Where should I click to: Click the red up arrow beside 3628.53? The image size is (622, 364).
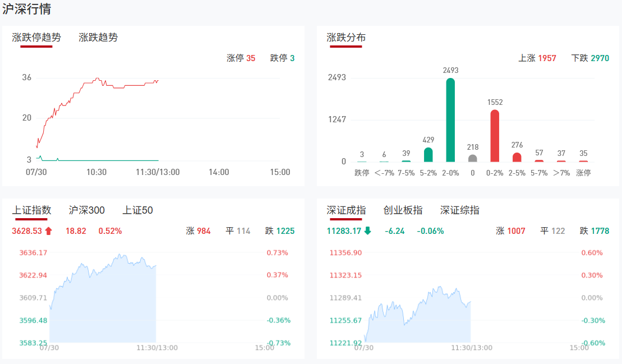pos(49,231)
